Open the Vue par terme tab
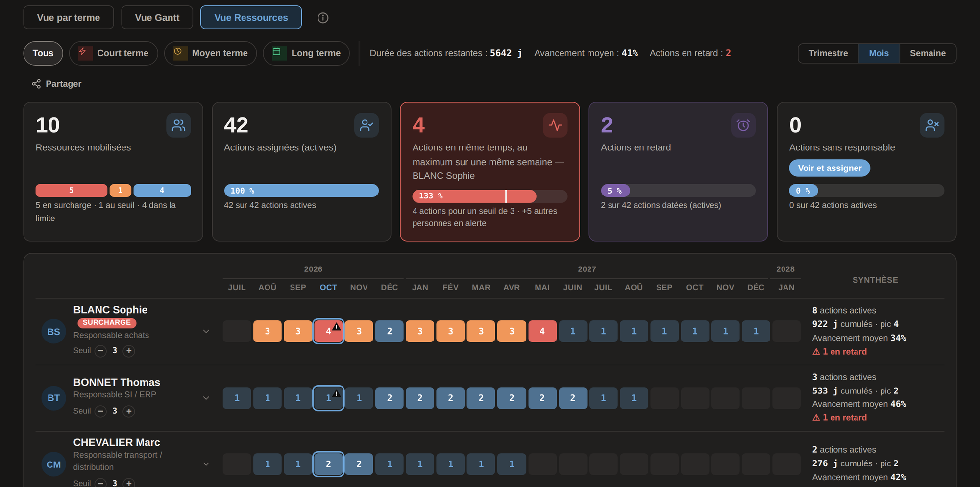The image size is (980, 487). tap(69, 18)
